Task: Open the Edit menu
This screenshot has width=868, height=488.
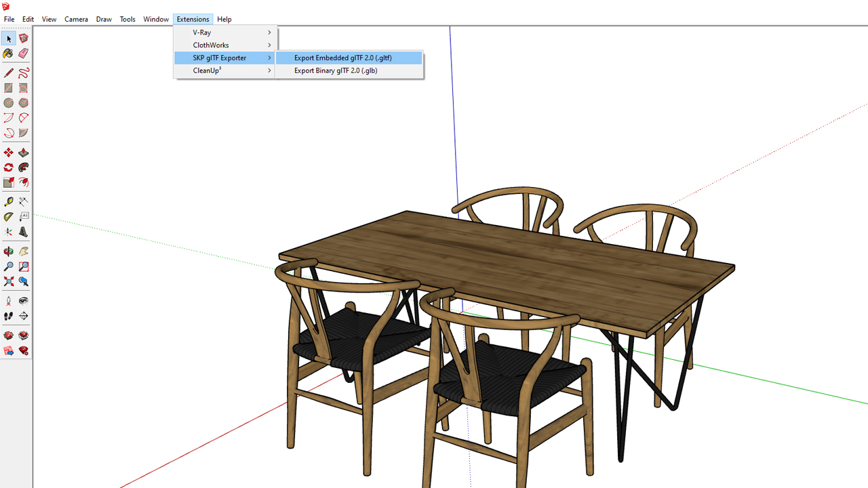Action: pos(28,19)
